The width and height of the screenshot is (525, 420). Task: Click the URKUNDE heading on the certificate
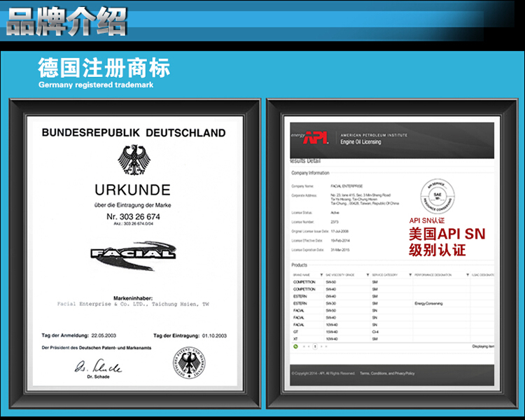(x=133, y=190)
